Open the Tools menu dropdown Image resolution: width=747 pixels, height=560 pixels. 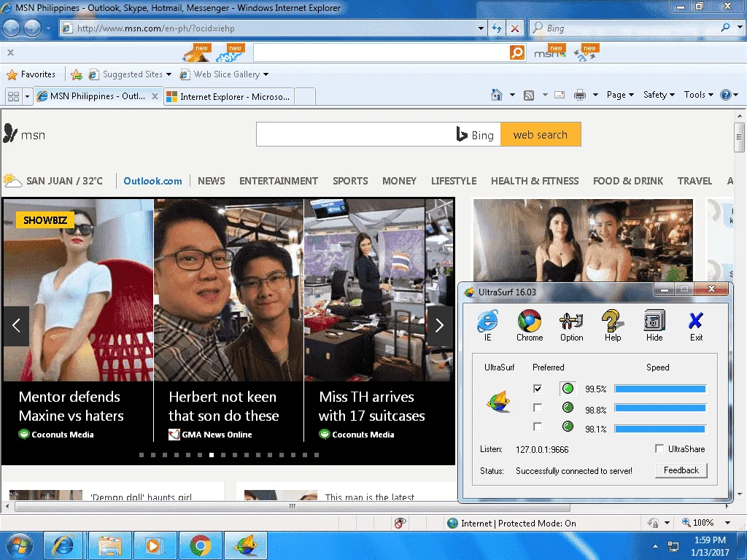point(698,95)
